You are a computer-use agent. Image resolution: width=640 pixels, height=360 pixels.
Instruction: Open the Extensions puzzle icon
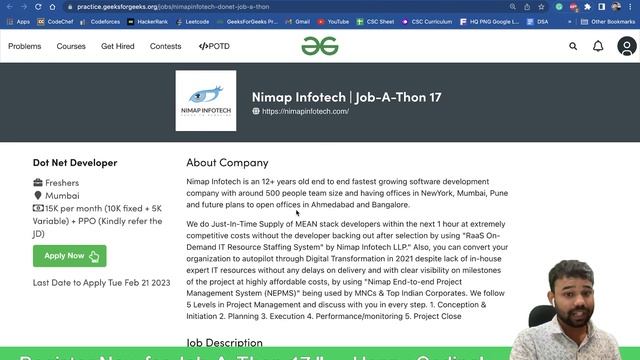587,7
